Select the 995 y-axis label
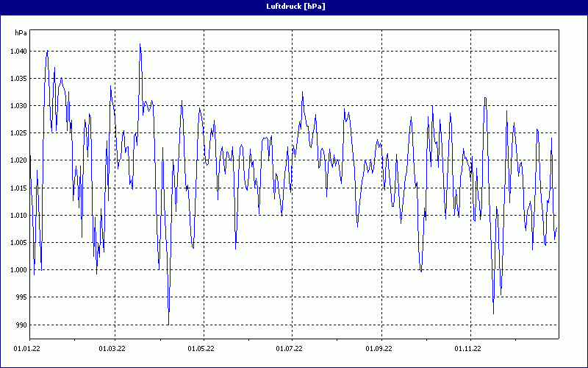 (21, 297)
